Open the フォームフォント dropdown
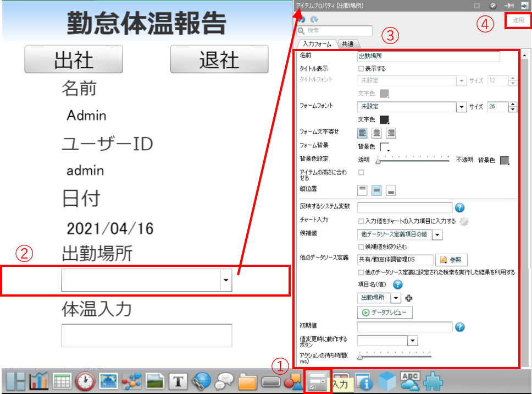 pos(462,107)
